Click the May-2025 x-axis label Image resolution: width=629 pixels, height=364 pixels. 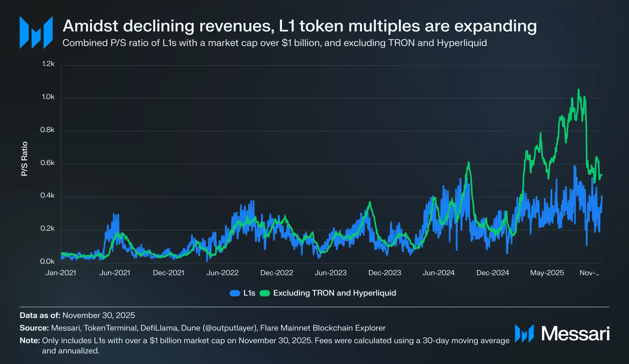click(547, 273)
